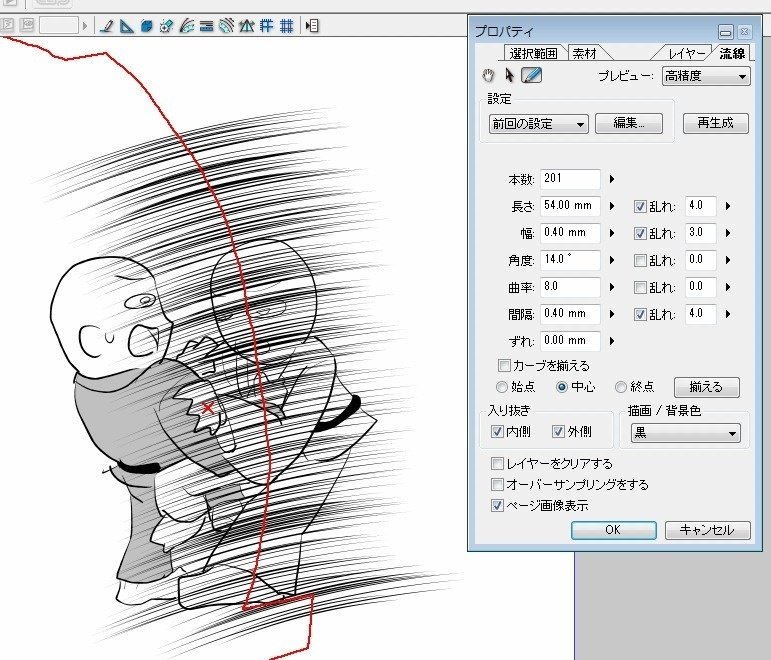The width and height of the screenshot is (771, 660).
Task: Click the empty toolbar value field
Action: 59,25
